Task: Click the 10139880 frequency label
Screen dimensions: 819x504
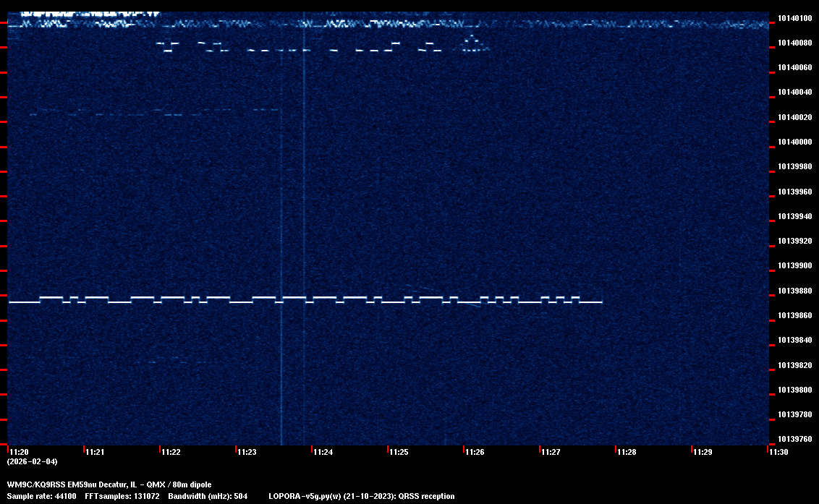Action: coord(794,291)
